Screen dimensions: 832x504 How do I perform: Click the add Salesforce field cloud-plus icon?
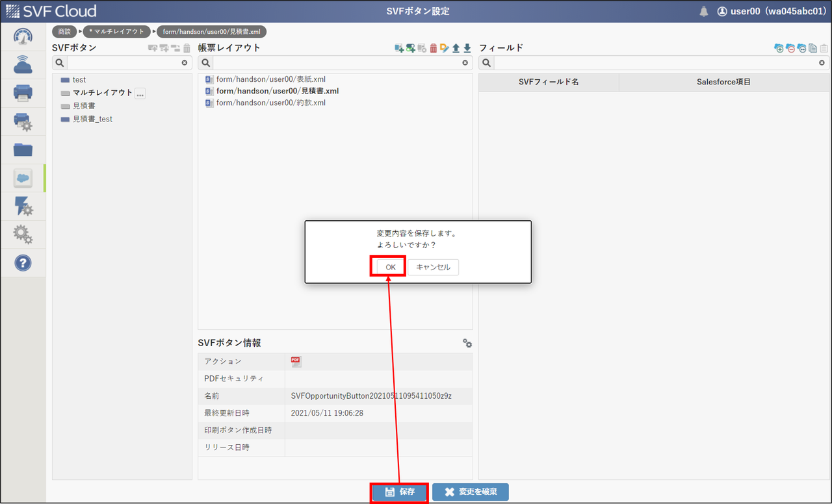pyautogui.click(x=779, y=48)
